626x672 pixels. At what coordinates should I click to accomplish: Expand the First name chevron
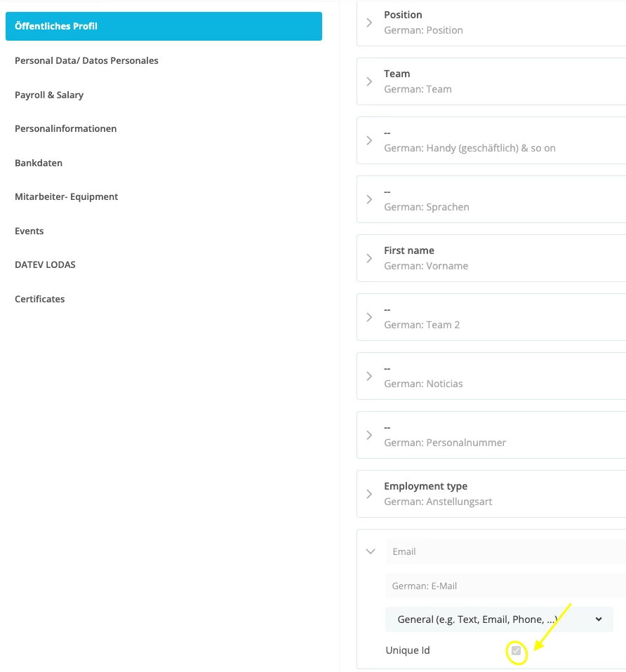pos(369,258)
